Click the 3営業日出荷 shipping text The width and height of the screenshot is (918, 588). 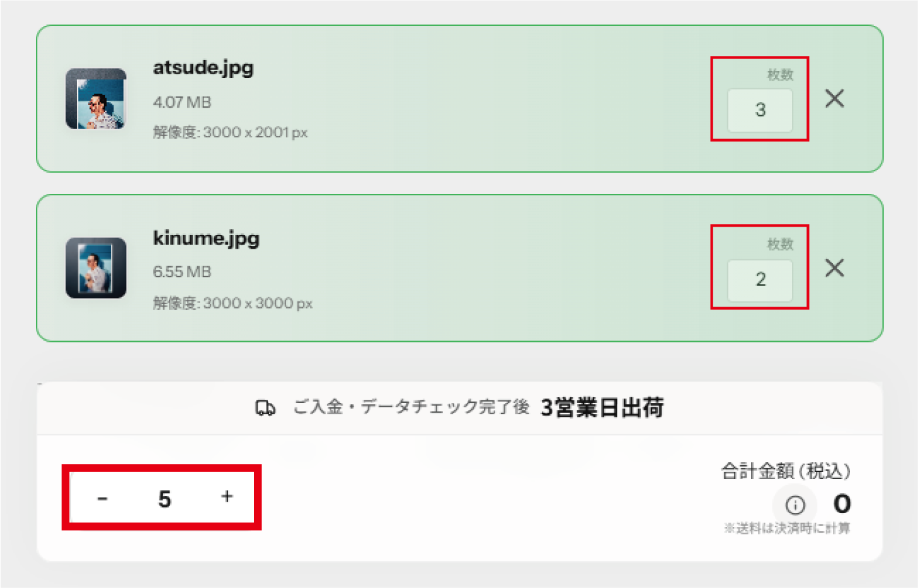pyautogui.click(x=602, y=408)
